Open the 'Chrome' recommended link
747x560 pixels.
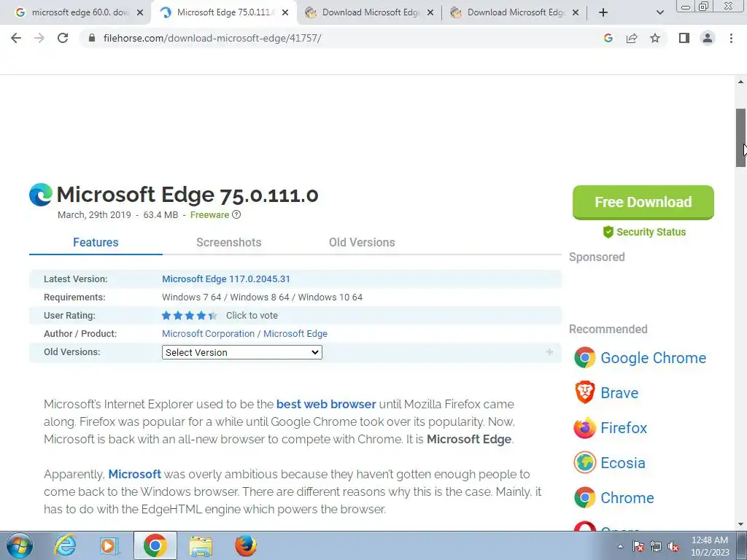pyautogui.click(x=627, y=498)
